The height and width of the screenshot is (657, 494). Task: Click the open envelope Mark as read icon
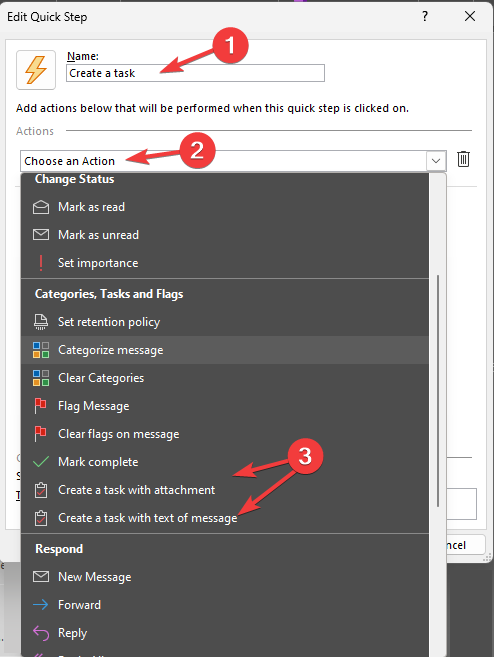pos(41,207)
